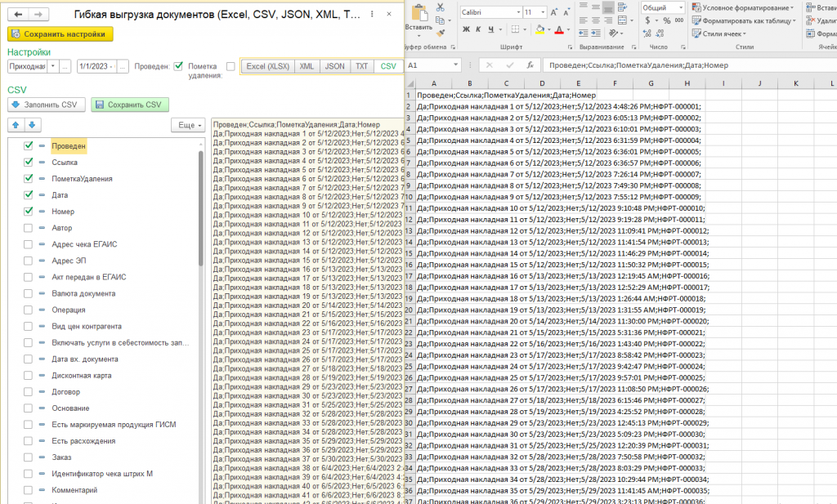The image size is (837, 504).
Task: Click the Copy icon in Excel clipboard group
Action: pyautogui.click(x=440, y=20)
